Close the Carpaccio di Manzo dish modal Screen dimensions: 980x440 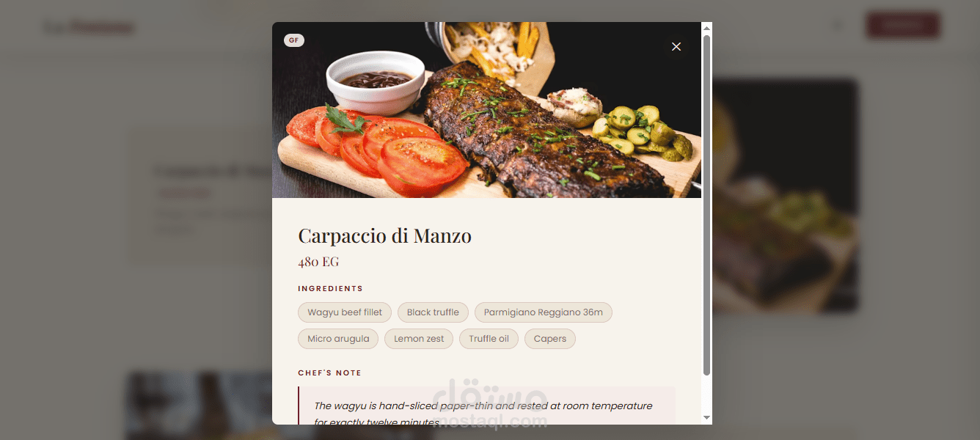click(x=676, y=47)
